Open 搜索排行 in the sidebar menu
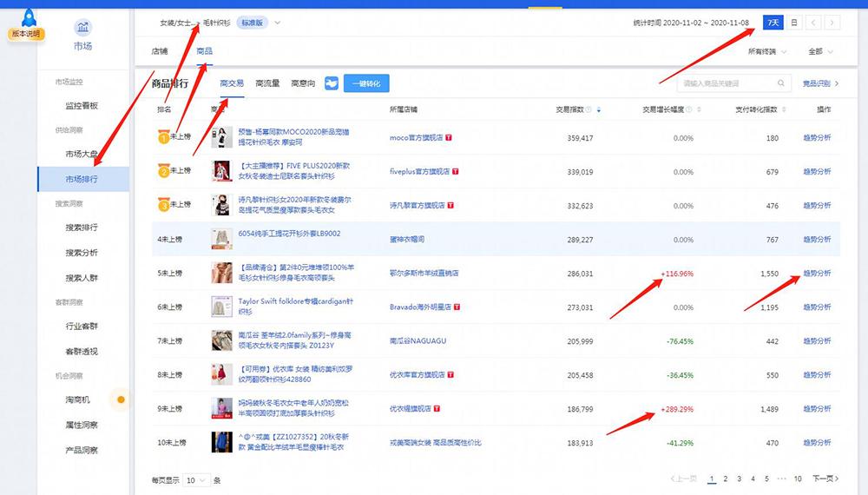 (82, 228)
